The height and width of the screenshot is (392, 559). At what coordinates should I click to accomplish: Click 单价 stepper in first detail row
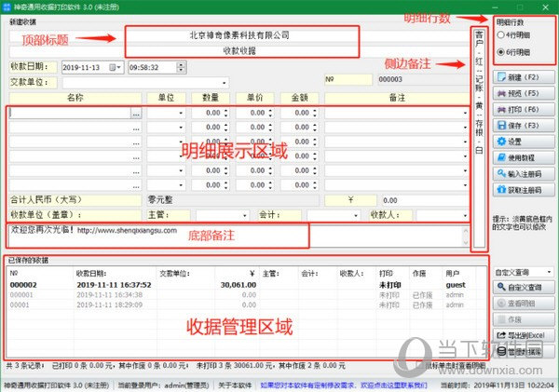coord(270,113)
